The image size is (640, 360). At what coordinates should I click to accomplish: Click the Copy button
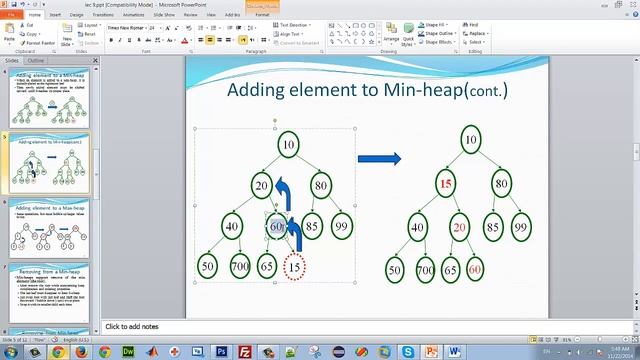[30, 34]
